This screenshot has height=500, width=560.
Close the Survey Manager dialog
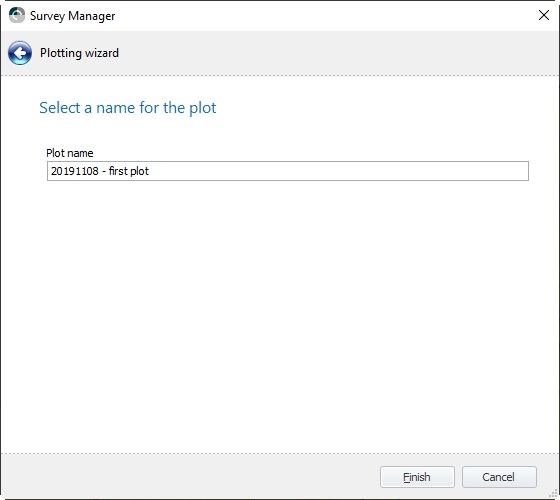coord(544,15)
